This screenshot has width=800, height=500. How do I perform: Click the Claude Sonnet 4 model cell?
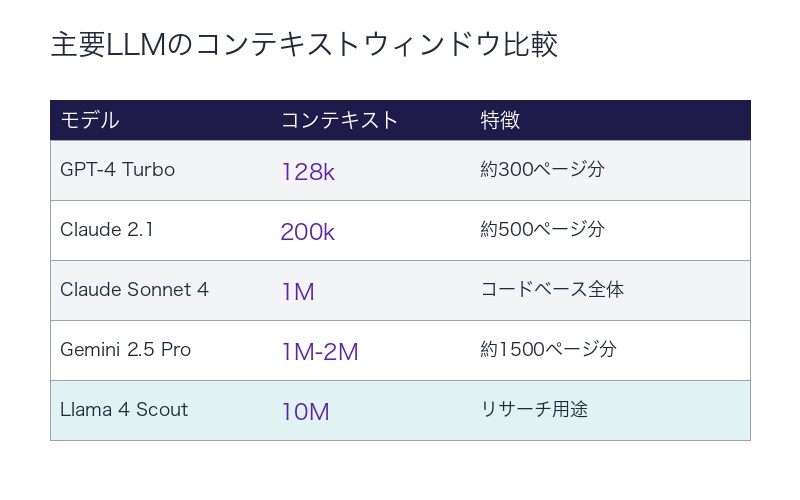[x=134, y=290]
